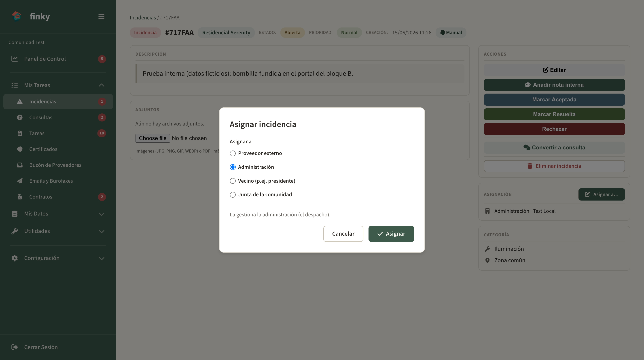644x360 pixels.
Task: Select the Proveedor externo radio option
Action: (233, 153)
